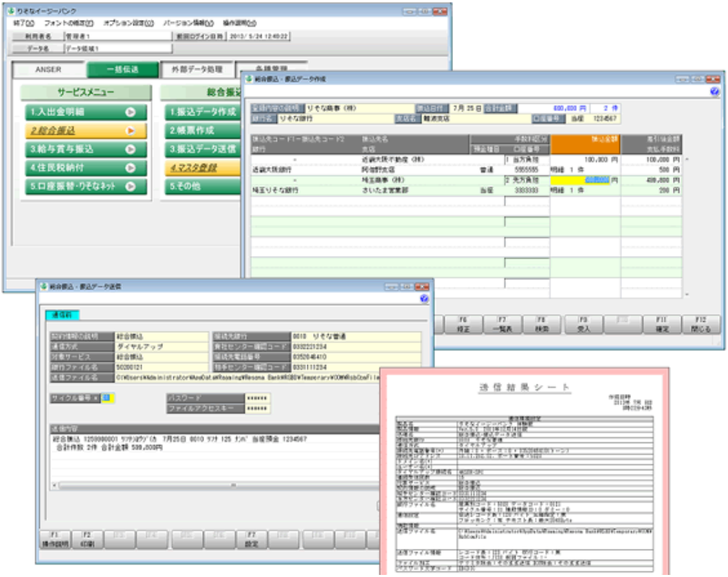Click arrow icon on 2.総合振込 button

tap(130, 130)
